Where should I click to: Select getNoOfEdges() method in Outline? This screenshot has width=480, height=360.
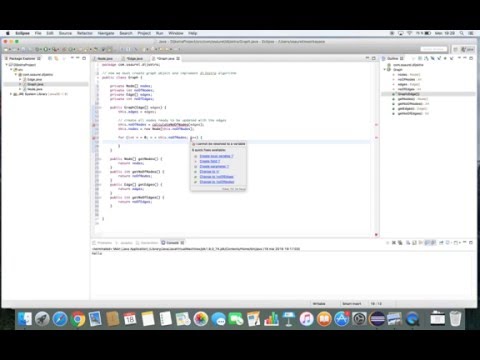pyautogui.click(x=410, y=114)
